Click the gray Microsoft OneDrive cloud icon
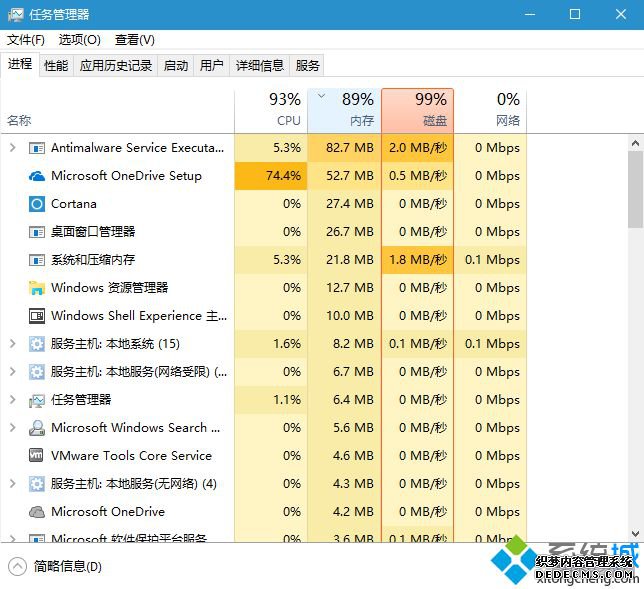644x589 pixels. coord(37,512)
